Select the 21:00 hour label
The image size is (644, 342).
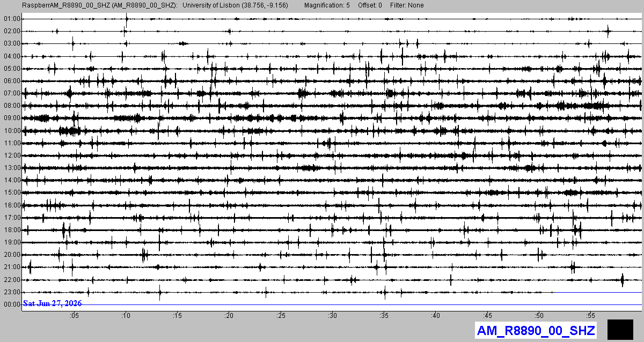coord(11,267)
